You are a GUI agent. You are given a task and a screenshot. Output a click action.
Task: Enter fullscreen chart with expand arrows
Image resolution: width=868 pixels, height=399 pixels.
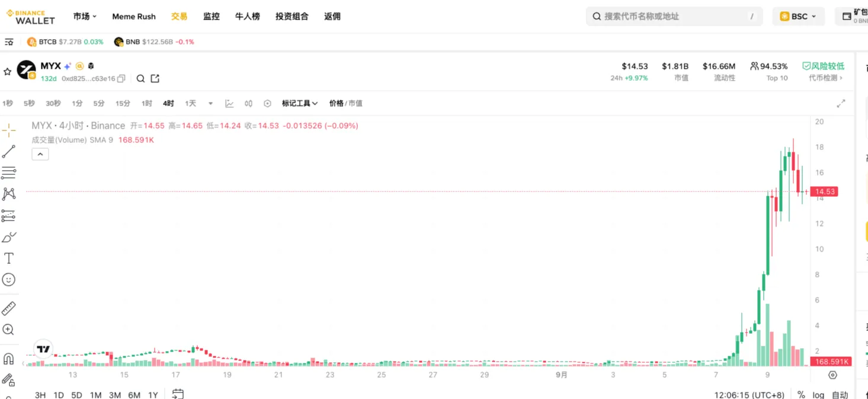(841, 103)
